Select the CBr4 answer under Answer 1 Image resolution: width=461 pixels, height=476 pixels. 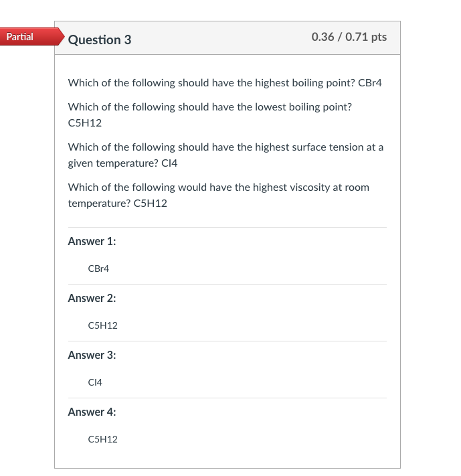[98, 268]
